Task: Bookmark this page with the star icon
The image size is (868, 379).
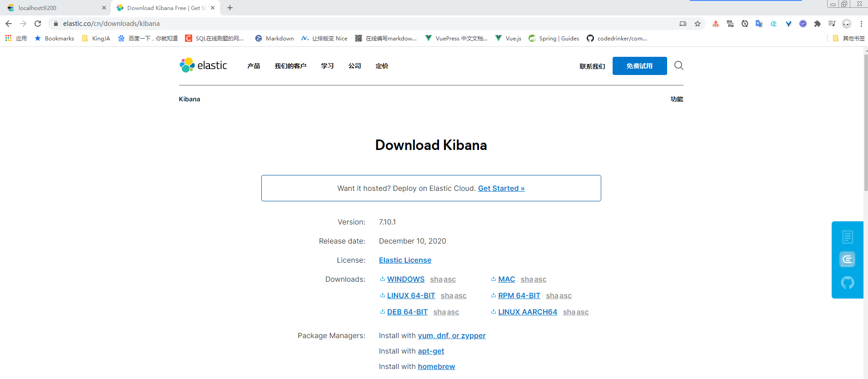Action: click(698, 24)
